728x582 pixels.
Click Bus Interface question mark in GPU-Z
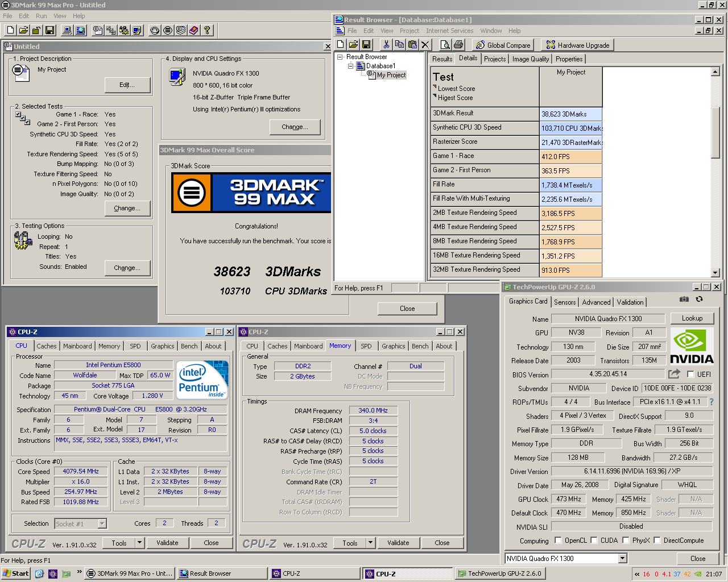711,402
